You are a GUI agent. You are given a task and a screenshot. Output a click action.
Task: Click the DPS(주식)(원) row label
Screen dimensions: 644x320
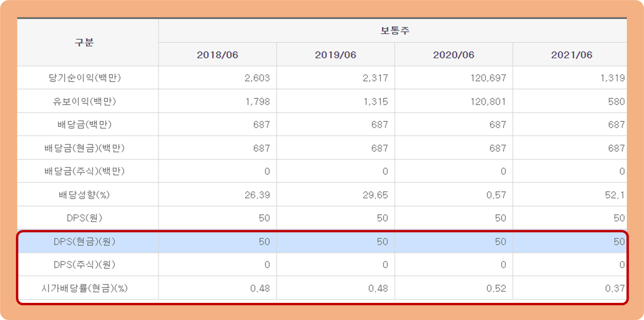(x=84, y=265)
